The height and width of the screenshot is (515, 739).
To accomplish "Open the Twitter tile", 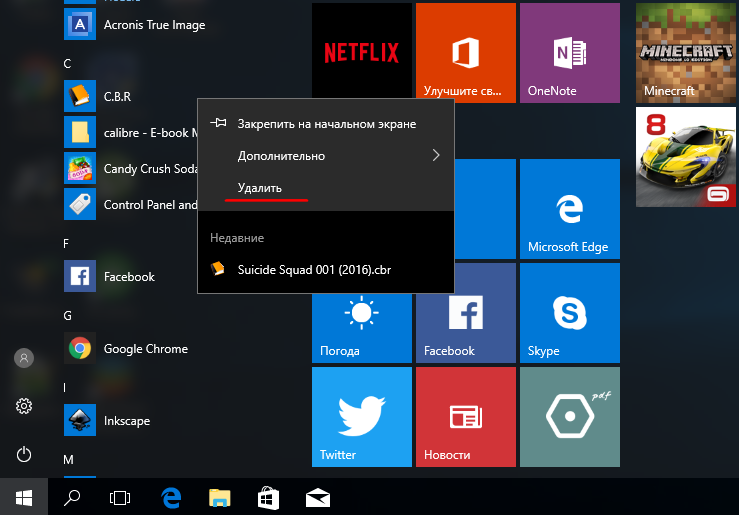I will 361,417.
